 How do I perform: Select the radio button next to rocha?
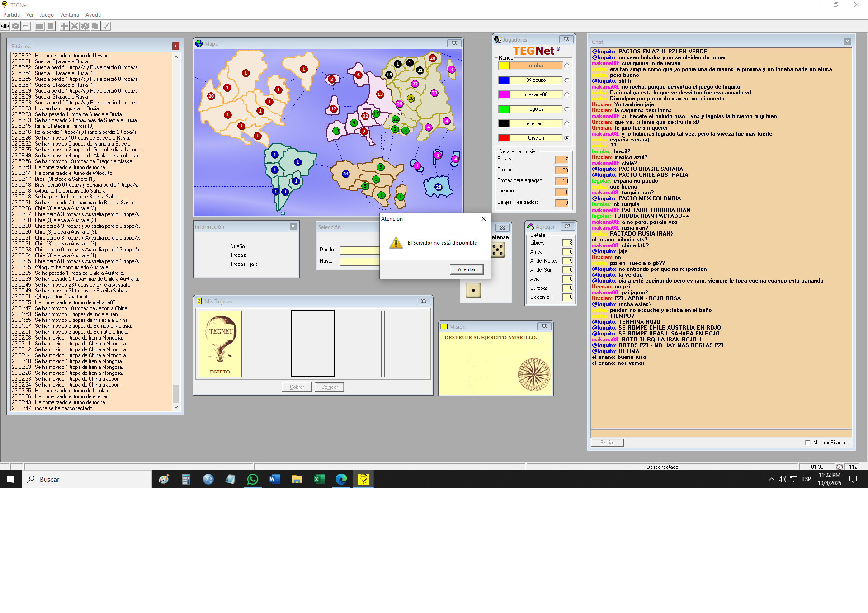tap(566, 66)
